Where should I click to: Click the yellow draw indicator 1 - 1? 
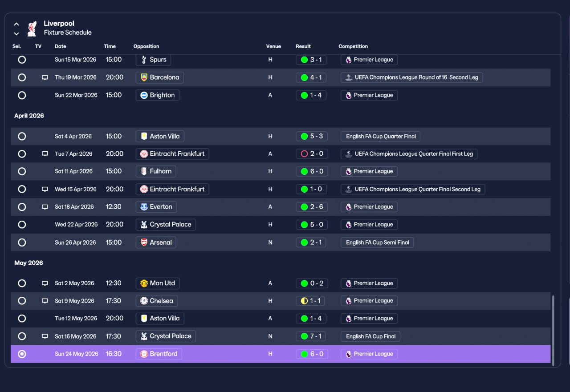click(x=304, y=301)
